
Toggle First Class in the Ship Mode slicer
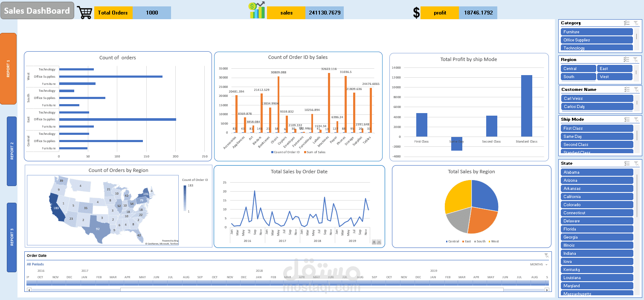coord(597,128)
